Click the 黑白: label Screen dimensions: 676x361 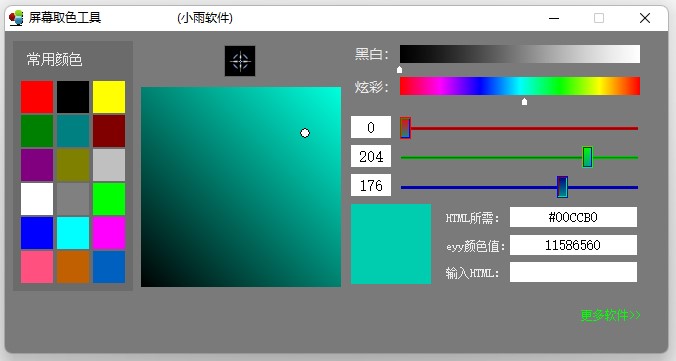tap(372, 54)
